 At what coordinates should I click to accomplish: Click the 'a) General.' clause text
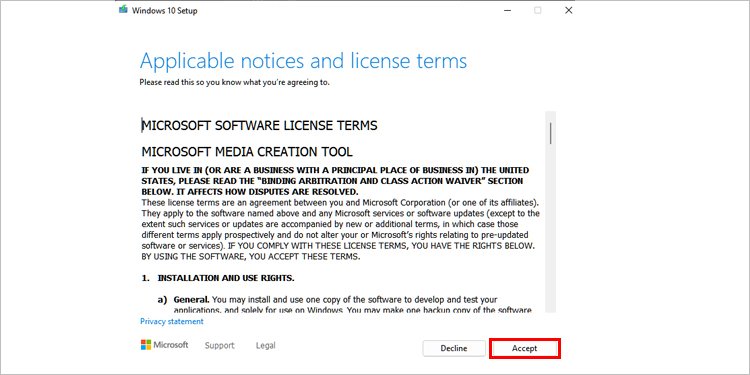tap(184, 300)
